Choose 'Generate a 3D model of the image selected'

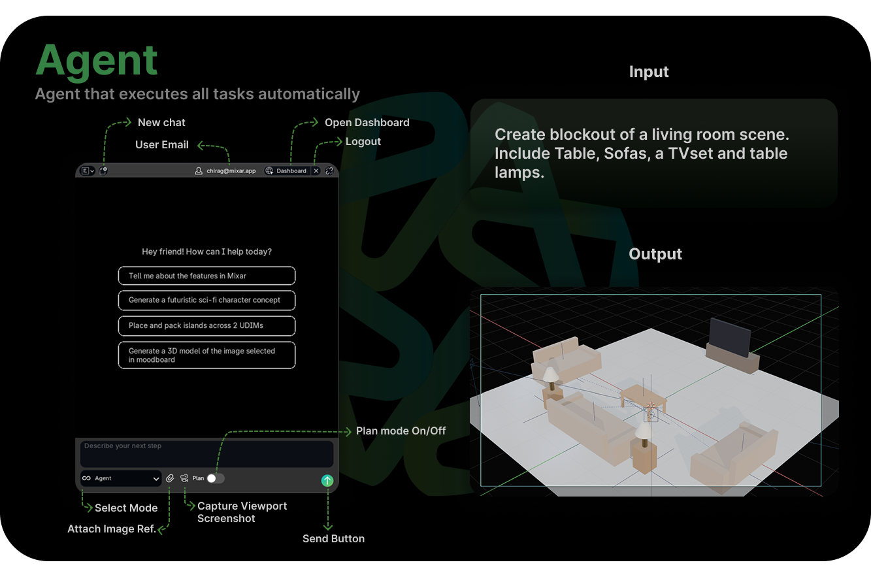tap(206, 355)
